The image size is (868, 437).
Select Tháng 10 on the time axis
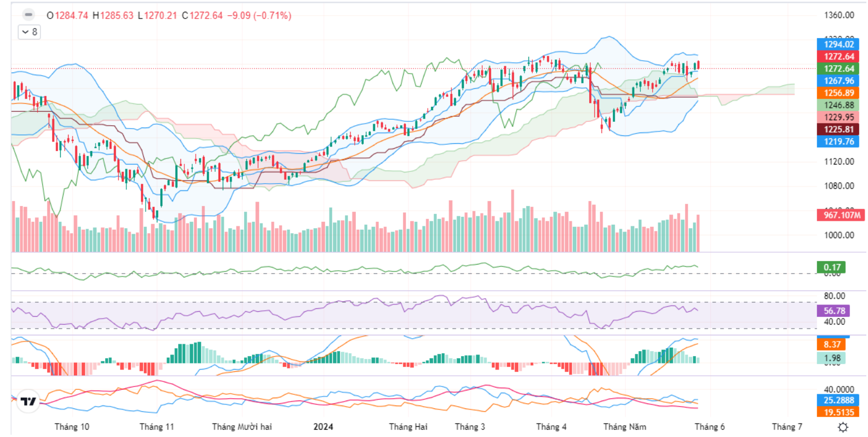pos(72,427)
